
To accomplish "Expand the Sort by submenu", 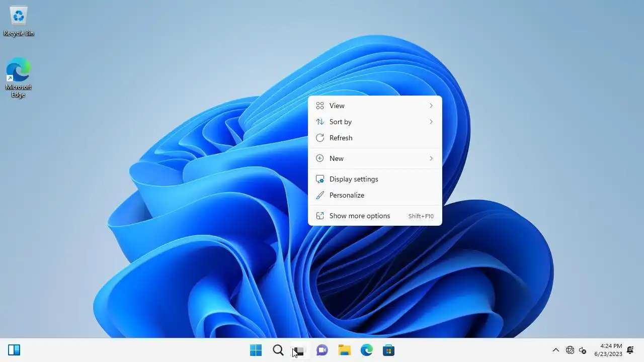I will tap(375, 122).
